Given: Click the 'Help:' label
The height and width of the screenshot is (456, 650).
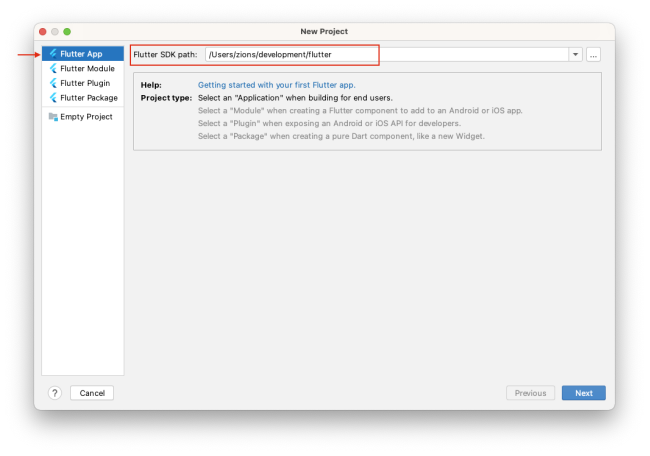Looking at the screenshot, I should [x=151, y=85].
